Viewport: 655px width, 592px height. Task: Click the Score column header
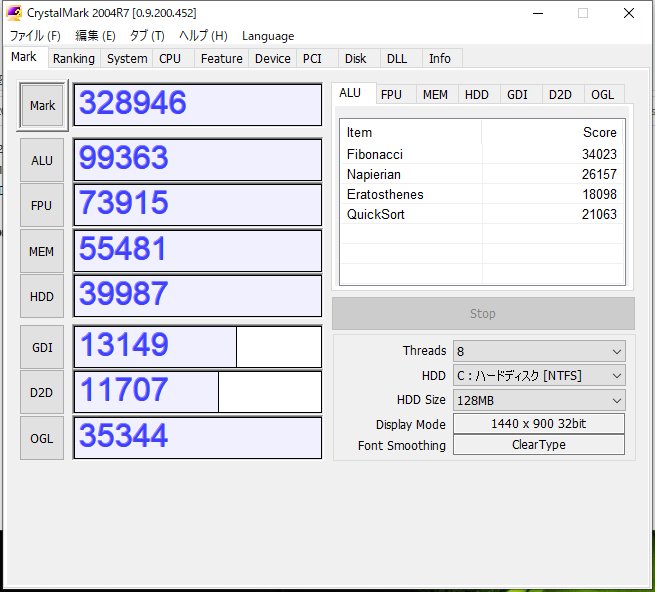[553, 132]
